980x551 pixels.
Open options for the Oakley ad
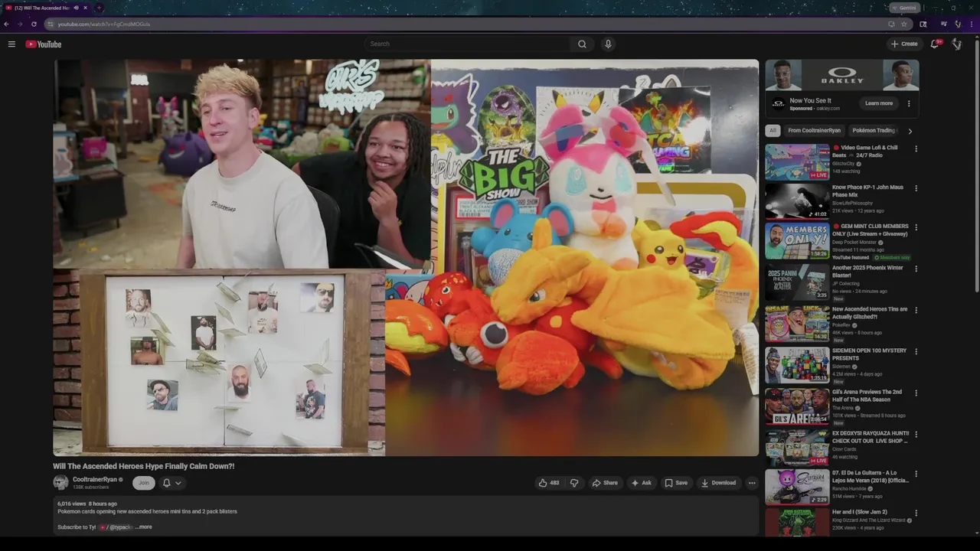pos(909,103)
